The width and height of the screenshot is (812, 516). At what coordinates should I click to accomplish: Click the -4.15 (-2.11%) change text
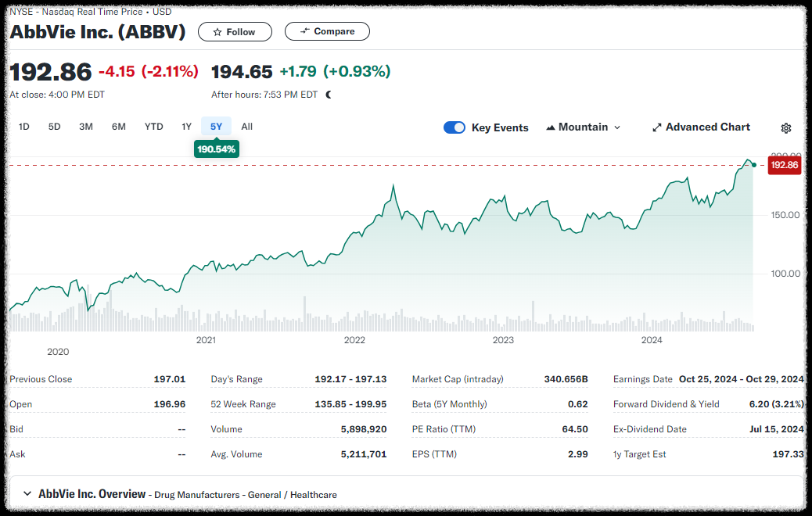pos(149,71)
